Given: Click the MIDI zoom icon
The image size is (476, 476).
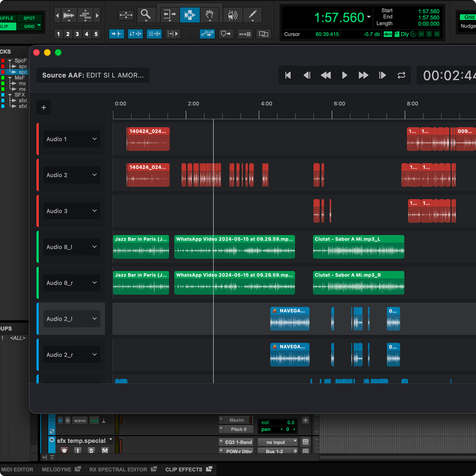Looking at the screenshot, I should tap(85, 15).
